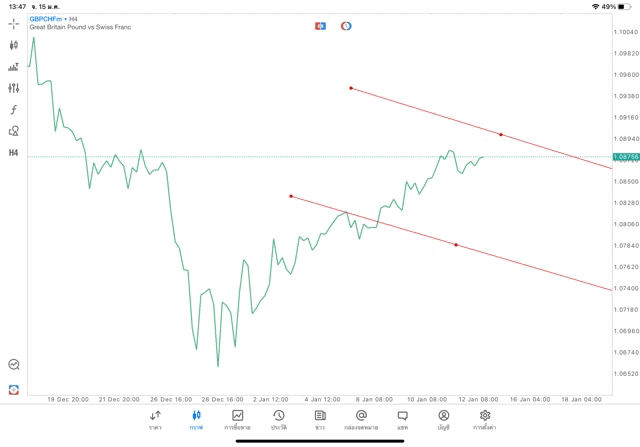Select the upper red trendline anchor point
The height and width of the screenshot is (447, 640).
coord(350,88)
